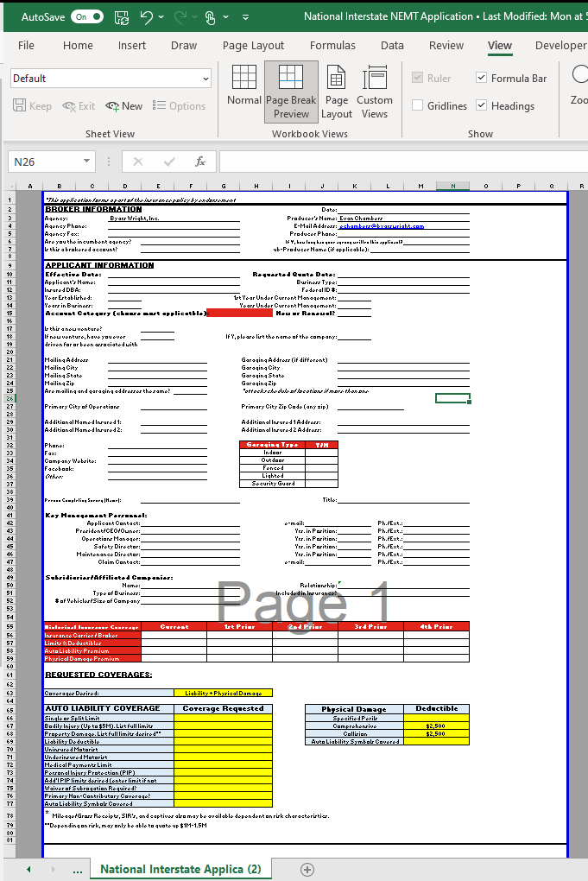Open Custom Views dialog
588x881 pixels.
tap(375, 91)
